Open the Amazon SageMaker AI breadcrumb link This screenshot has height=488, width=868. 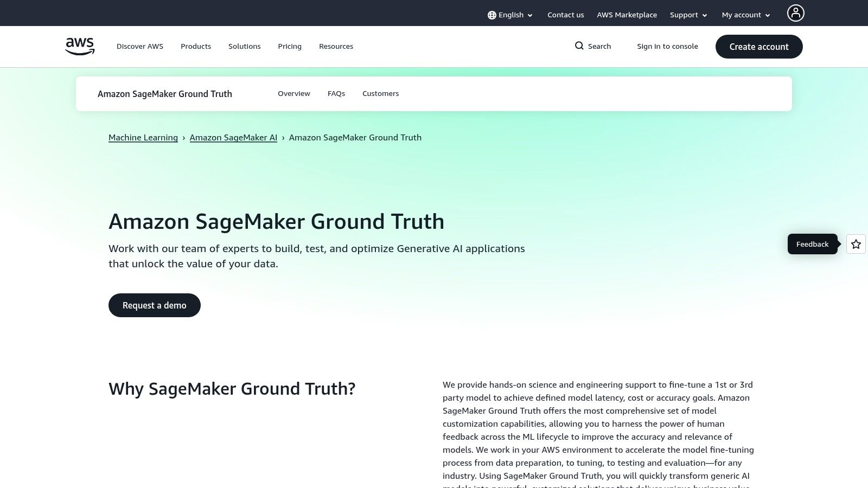[233, 137]
